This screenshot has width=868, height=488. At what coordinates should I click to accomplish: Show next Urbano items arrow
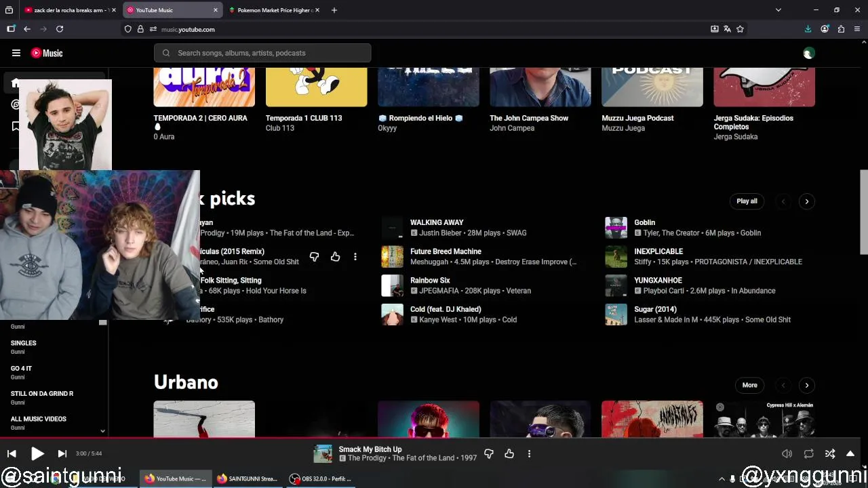pos(806,385)
